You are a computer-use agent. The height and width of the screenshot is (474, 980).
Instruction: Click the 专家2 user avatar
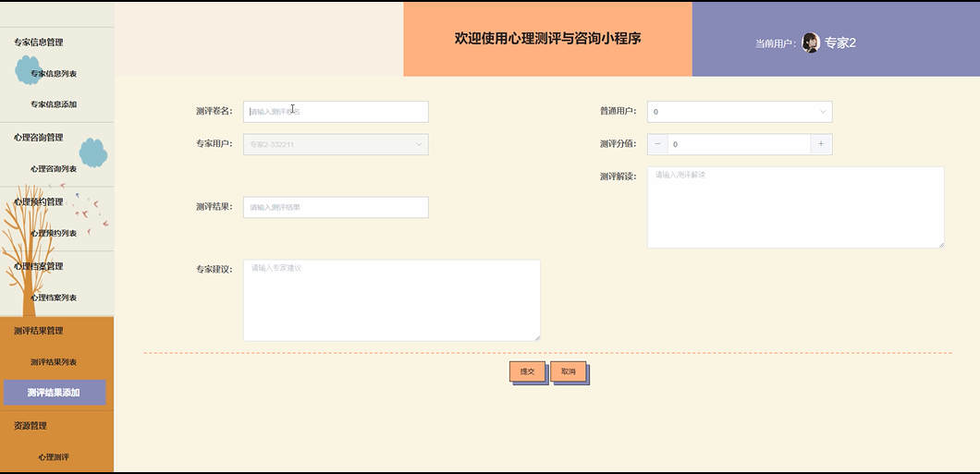point(811,43)
